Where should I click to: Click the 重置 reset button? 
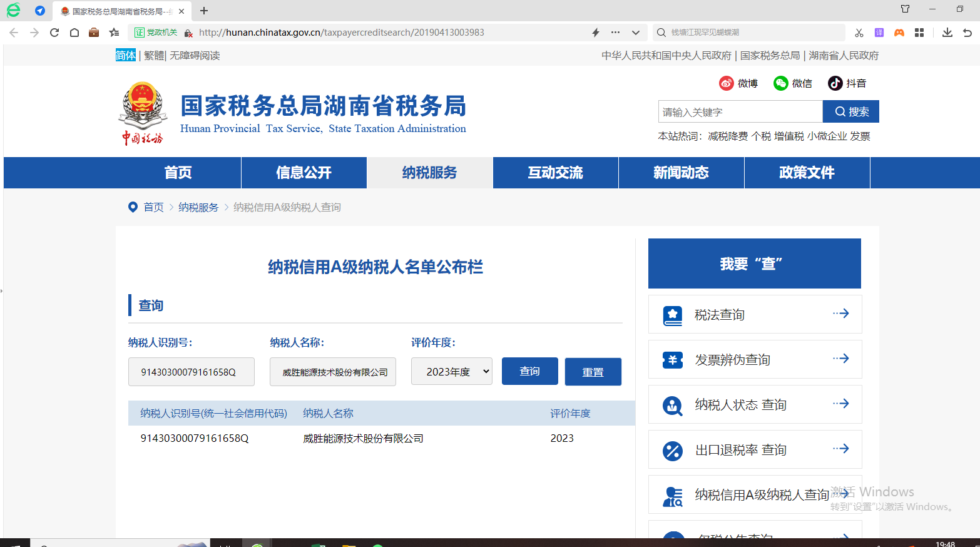pos(593,372)
